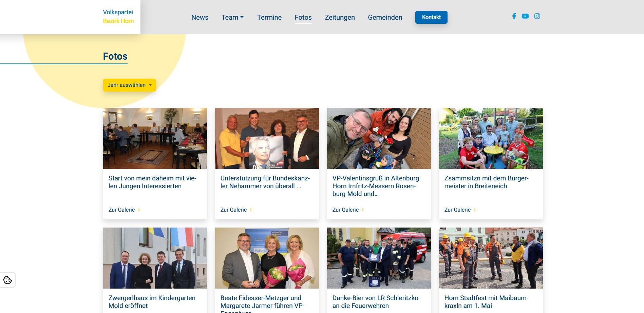Open the Breiteneich playground group photo
The width and height of the screenshot is (644, 313).
click(x=491, y=138)
